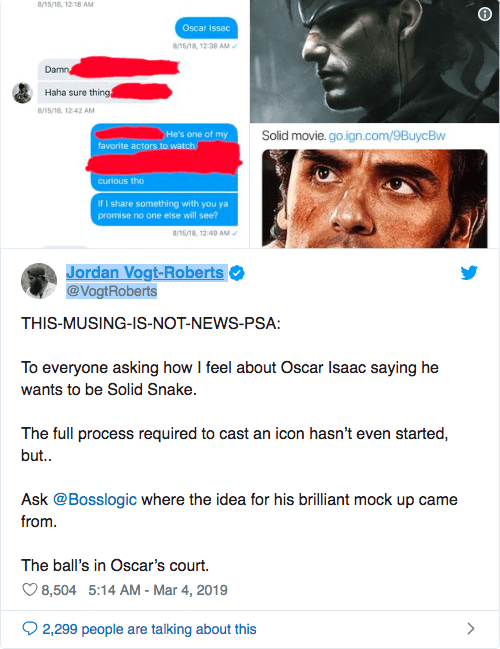Screen dimensions: 500x649
Task: View 2,299 people are talking about this
Action: 149,629
